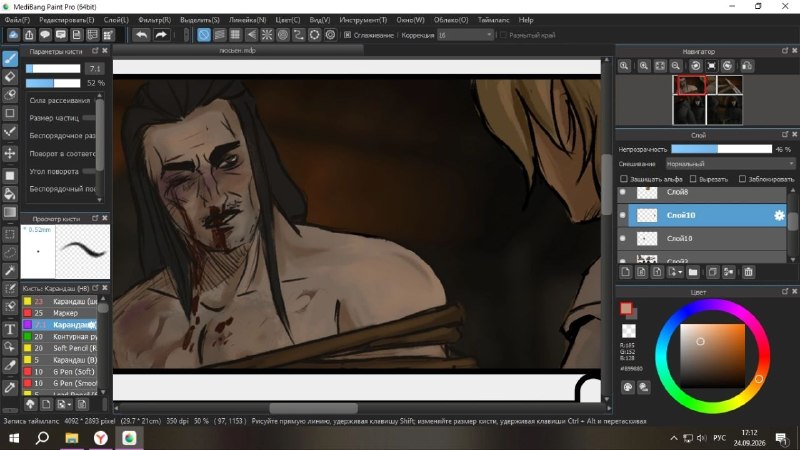The width and height of the screenshot is (800, 450).
Task: Click the Undo arrow in top toolbar
Action: point(142,35)
